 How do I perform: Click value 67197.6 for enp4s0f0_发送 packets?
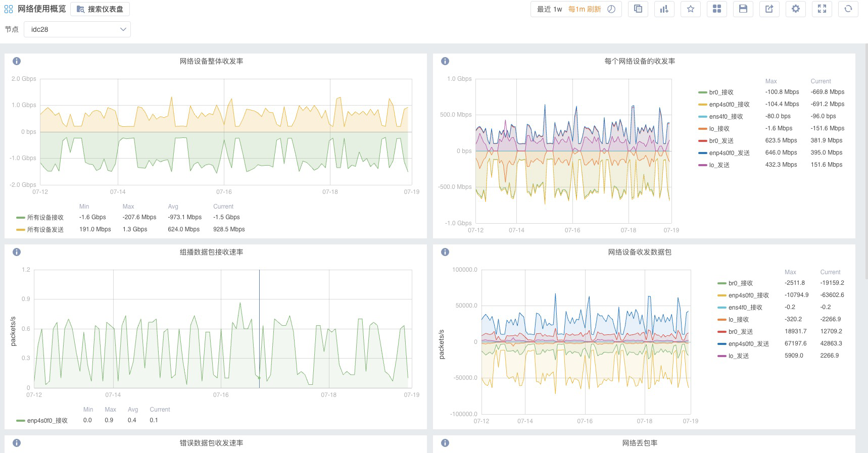pos(795,343)
